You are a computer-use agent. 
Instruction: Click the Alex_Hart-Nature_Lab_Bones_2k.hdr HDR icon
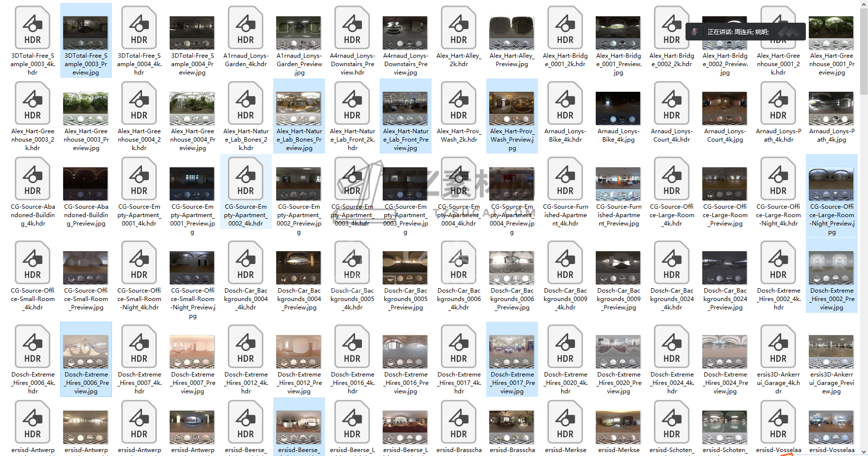[x=246, y=103]
